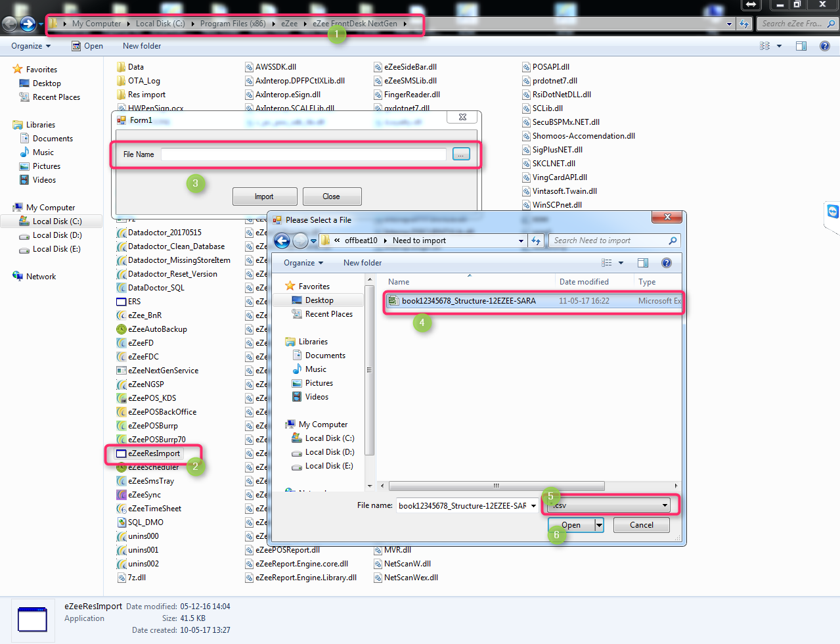Sort by Name column in file dialog

click(399, 282)
